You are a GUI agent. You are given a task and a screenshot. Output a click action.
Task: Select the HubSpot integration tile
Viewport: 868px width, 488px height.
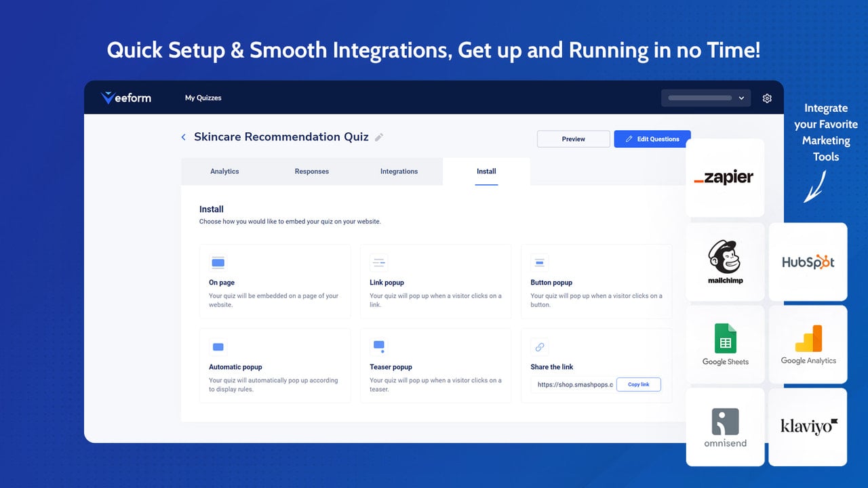808,262
